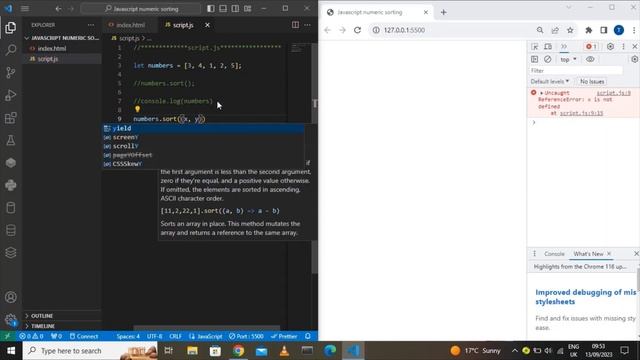Click Port: 5500 Live Server status

[x=246, y=336]
